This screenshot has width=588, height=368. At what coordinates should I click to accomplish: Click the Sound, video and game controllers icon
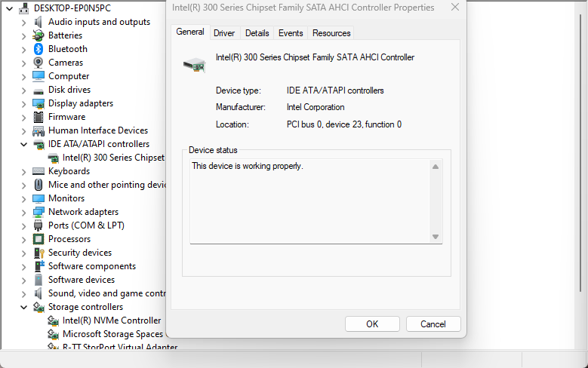click(38, 293)
